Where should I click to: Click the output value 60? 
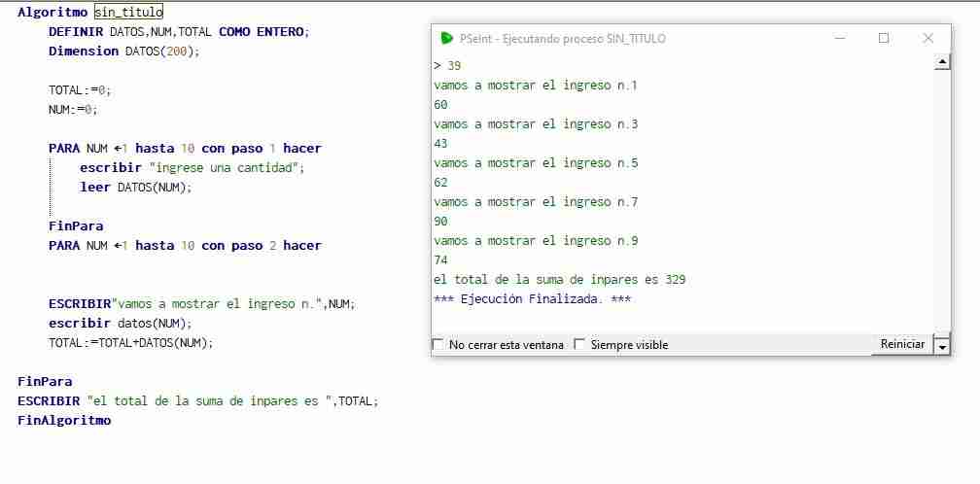pos(440,105)
